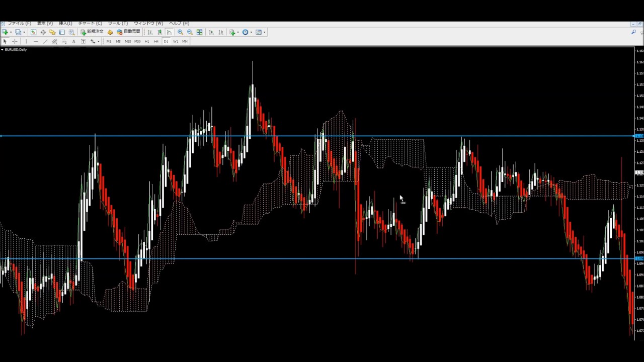This screenshot has height=362, width=644.
Task: Select the text annotation tool (A)
Action: [73, 41]
